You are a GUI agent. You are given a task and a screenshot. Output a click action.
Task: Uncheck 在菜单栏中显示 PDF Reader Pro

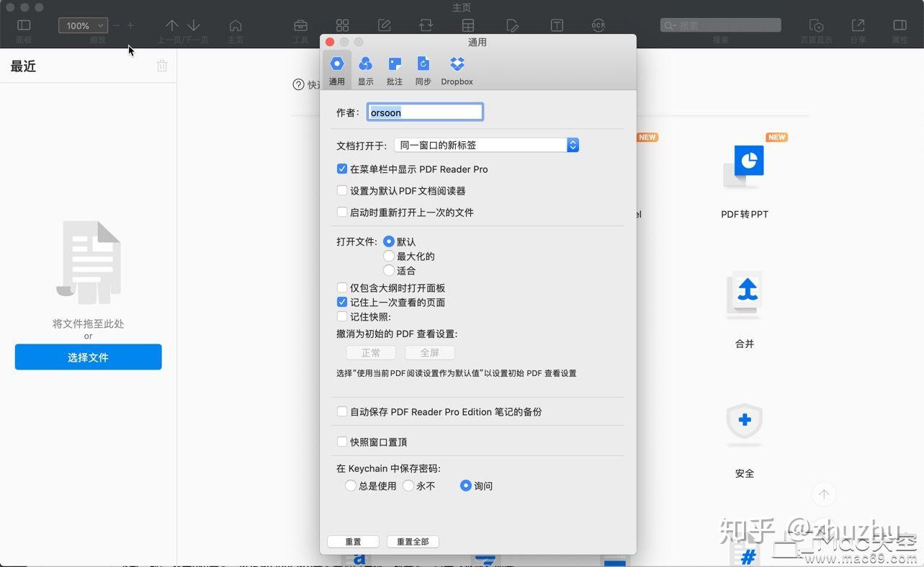click(342, 169)
